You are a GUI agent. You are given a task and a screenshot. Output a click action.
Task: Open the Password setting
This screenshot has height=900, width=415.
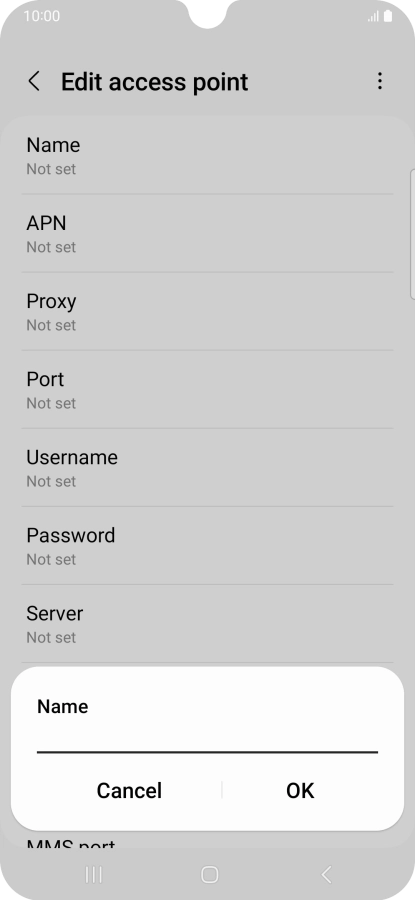coord(207,546)
